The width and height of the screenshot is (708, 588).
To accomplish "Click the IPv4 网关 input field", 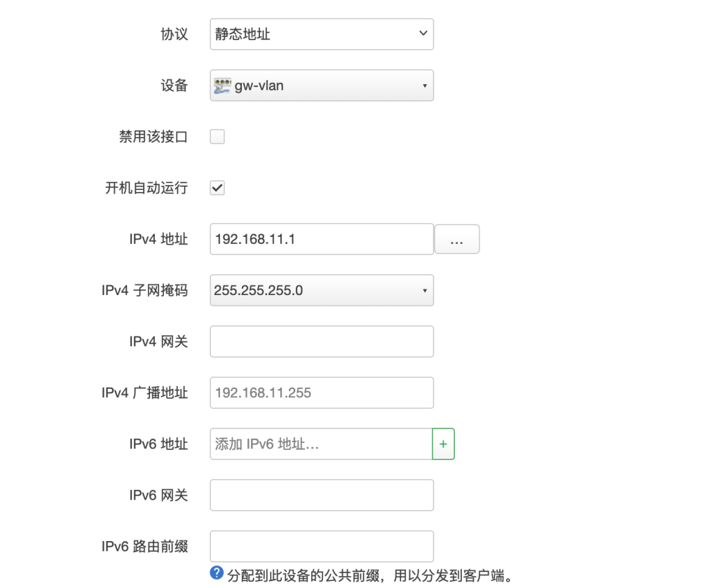I will click(x=321, y=341).
